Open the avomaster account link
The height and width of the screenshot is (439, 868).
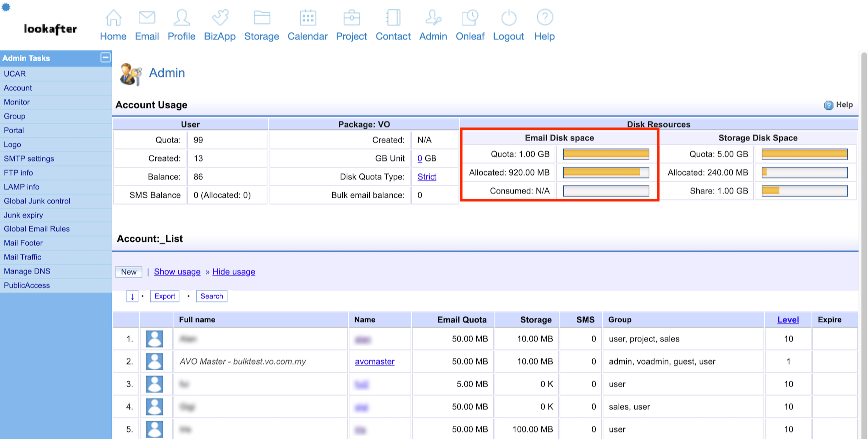point(375,362)
